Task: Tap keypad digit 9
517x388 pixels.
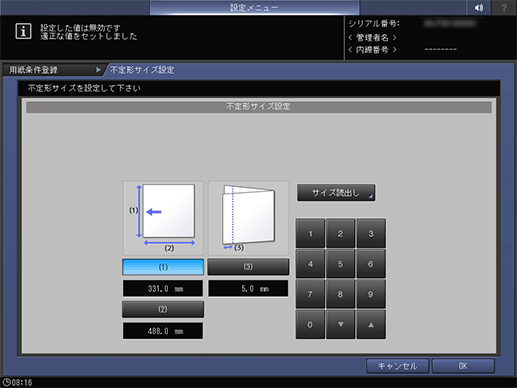Action: point(371,294)
